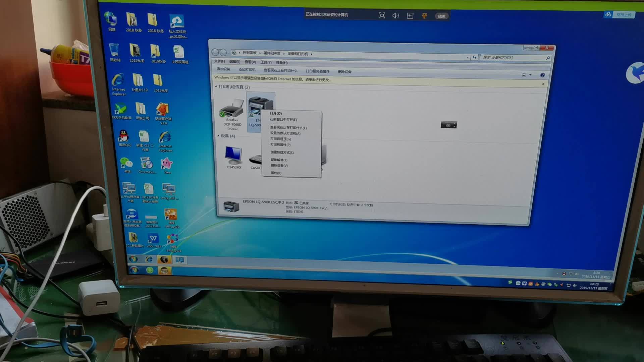Choose 打印机属性(P) in context menu
The image size is (644, 362).
coord(280,145)
